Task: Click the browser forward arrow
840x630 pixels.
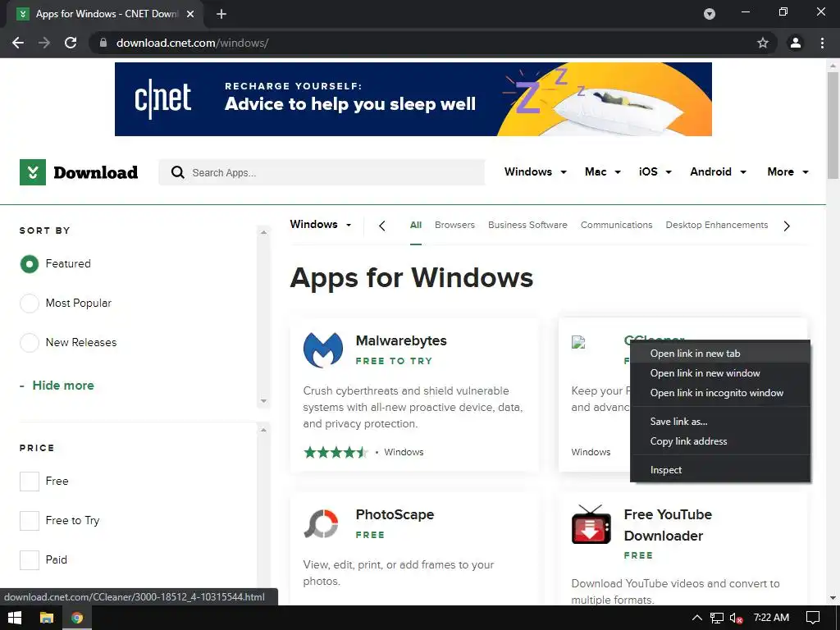Action: (x=44, y=43)
